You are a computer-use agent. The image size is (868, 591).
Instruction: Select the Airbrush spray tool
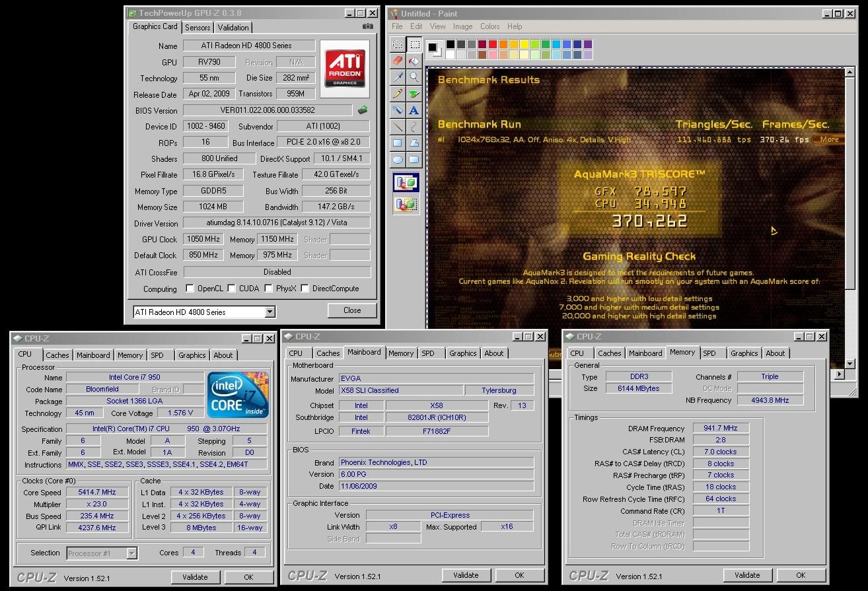point(398,110)
